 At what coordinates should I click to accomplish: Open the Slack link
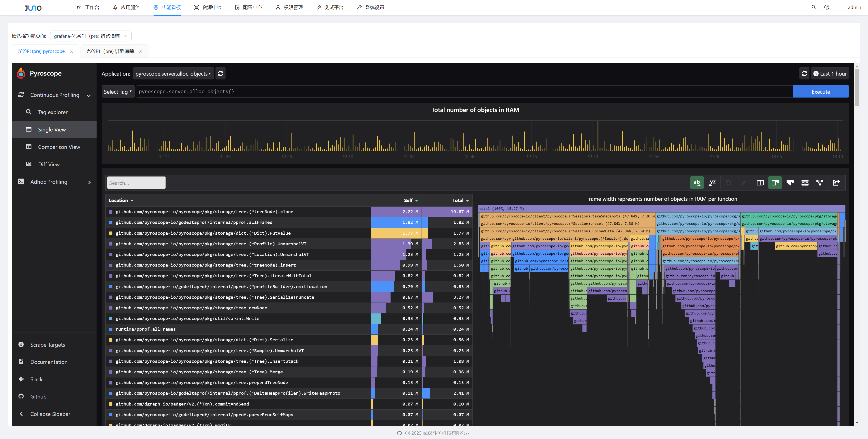(54, 379)
